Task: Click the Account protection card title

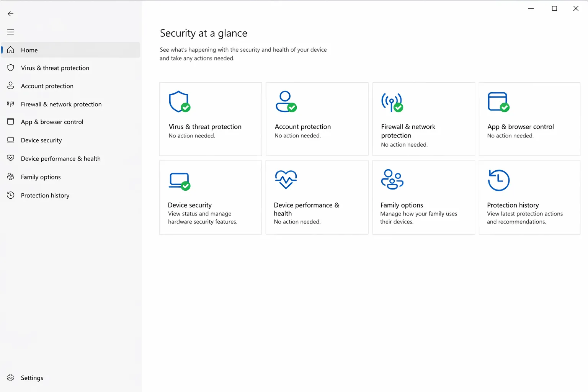Action: pyautogui.click(x=302, y=127)
